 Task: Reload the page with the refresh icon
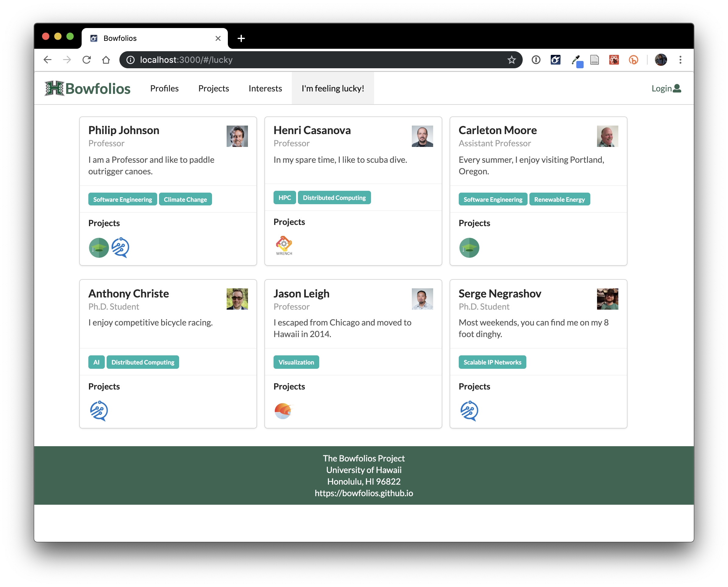tap(87, 60)
